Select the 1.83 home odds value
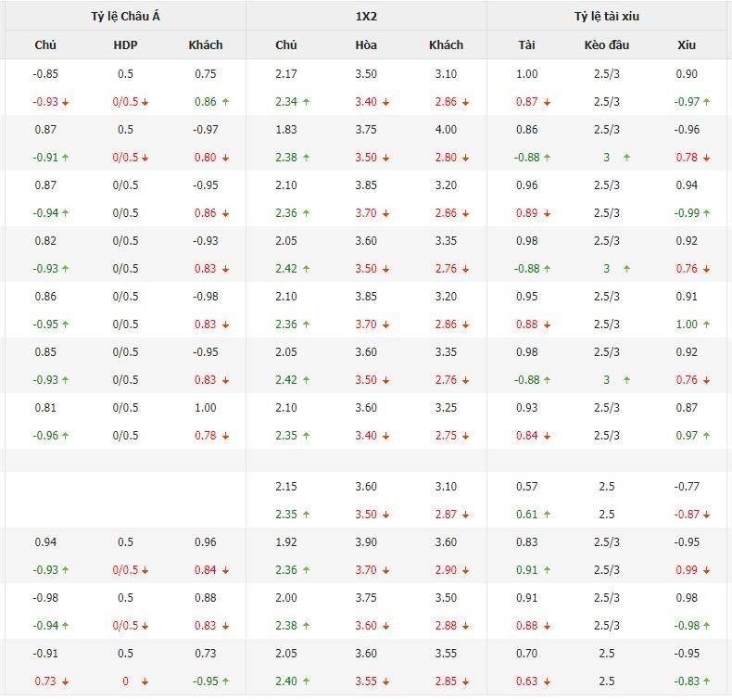732x700 pixels. point(286,130)
